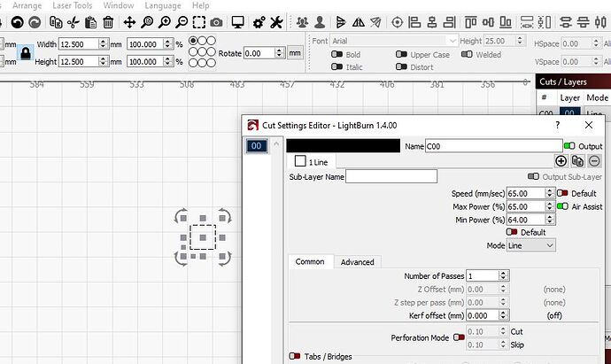Remove sub-layer with minus icon
This screenshot has height=364, width=611.
point(594,161)
